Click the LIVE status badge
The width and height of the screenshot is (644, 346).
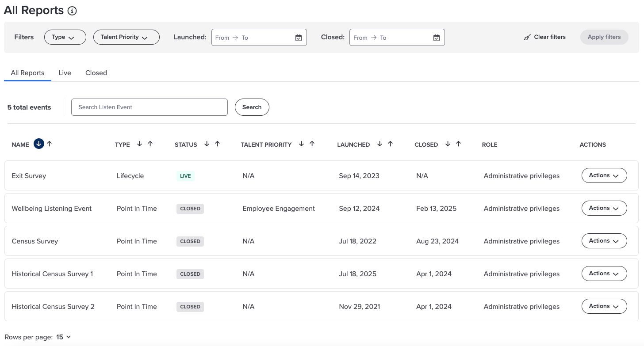pyautogui.click(x=185, y=176)
